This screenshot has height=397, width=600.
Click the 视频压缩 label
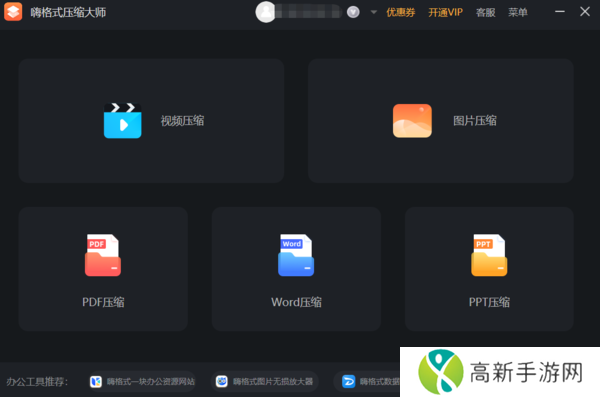click(183, 121)
